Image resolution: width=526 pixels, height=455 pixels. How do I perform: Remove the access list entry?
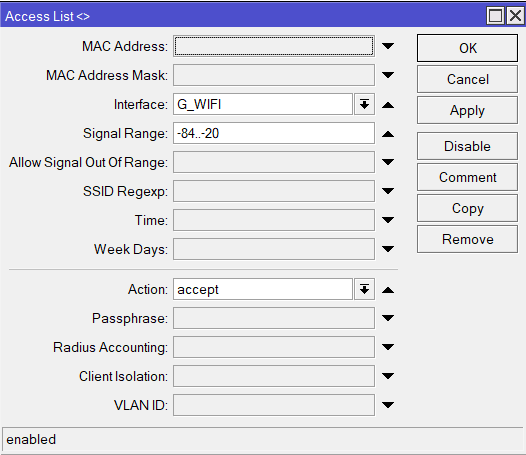(x=467, y=239)
